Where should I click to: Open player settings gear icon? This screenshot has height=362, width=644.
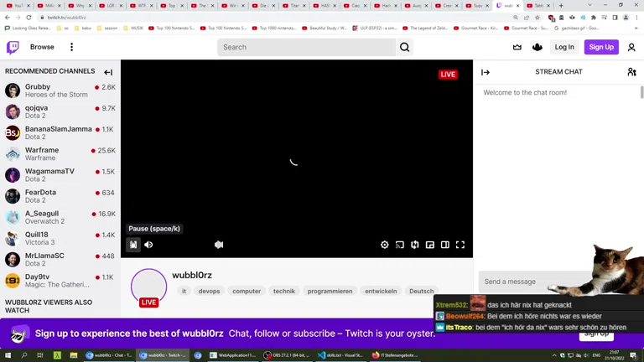tap(385, 245)
